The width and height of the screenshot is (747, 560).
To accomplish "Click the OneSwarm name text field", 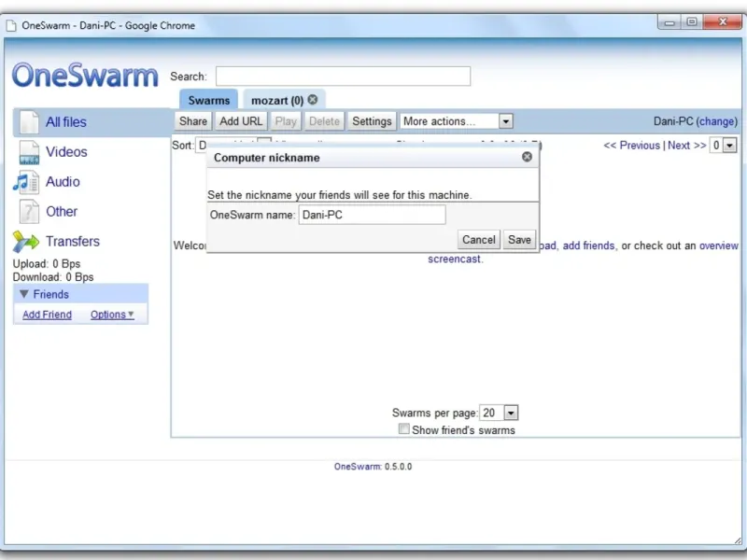I will point(372,215).
